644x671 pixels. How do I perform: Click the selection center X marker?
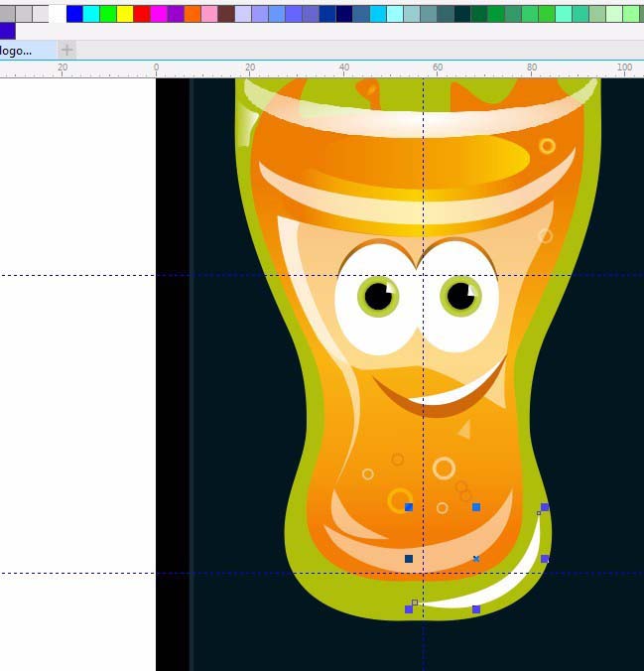click(476, 559)
